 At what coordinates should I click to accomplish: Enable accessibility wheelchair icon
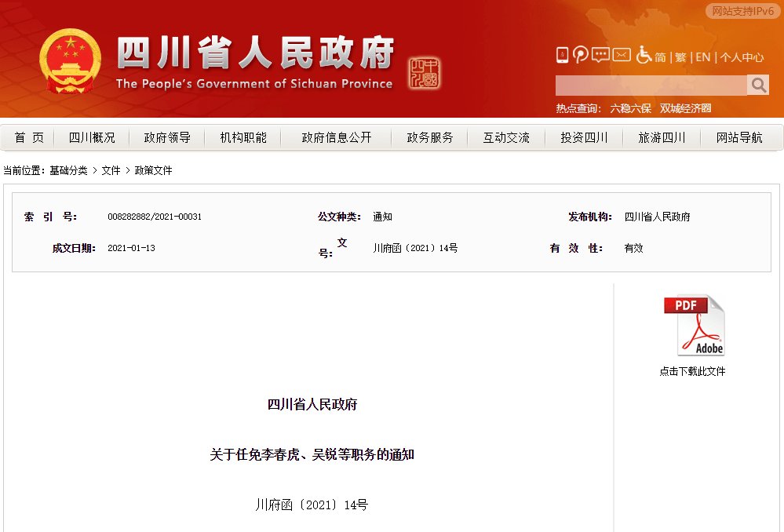point(644,54)
